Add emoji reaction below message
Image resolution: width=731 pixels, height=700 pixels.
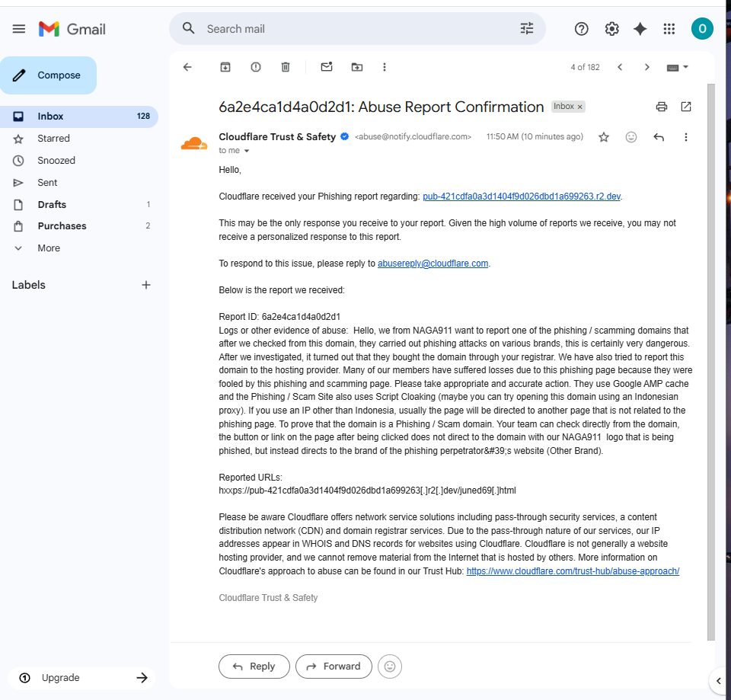390,666
